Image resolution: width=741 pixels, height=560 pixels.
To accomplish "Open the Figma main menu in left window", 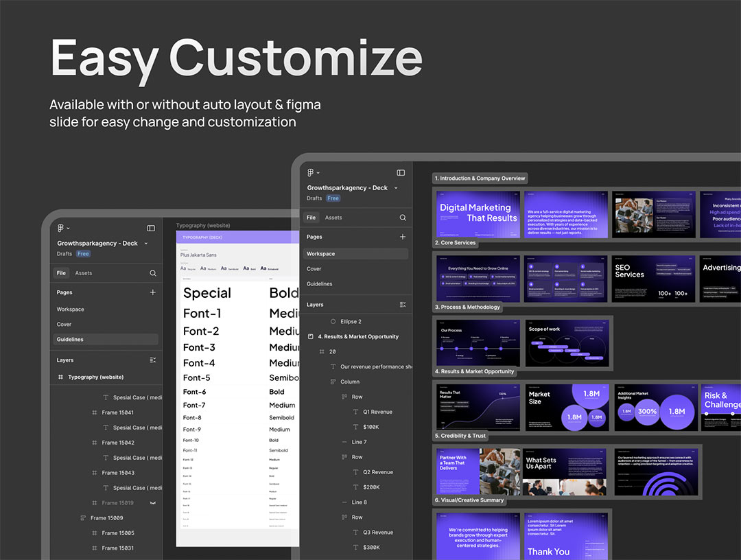I will 63,228.
